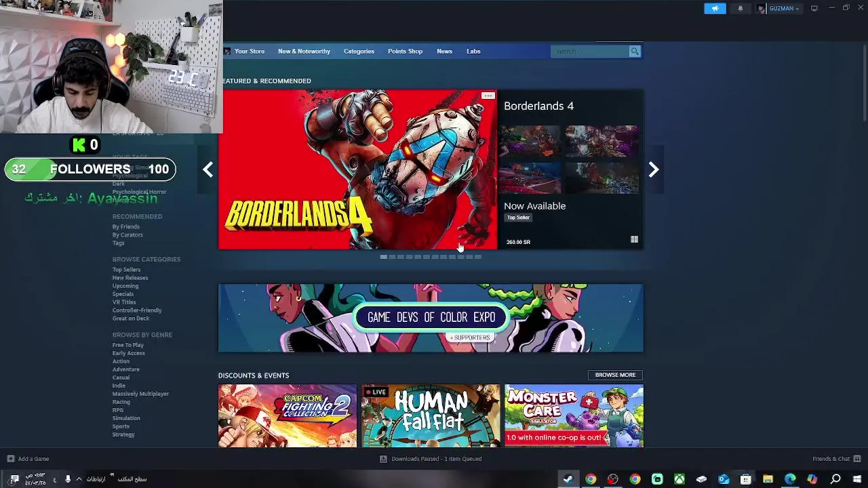Browse the Early Access genre
The width and height of the screenshot is (868, 488).
128,353
